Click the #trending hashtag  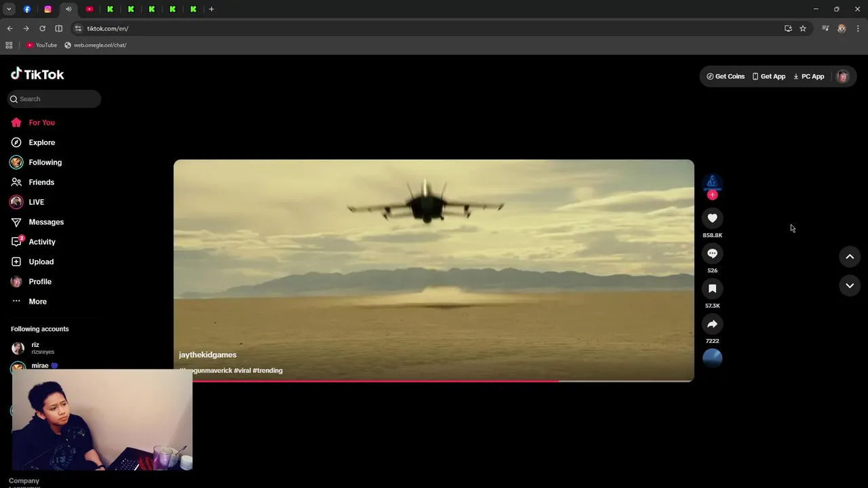267,371
